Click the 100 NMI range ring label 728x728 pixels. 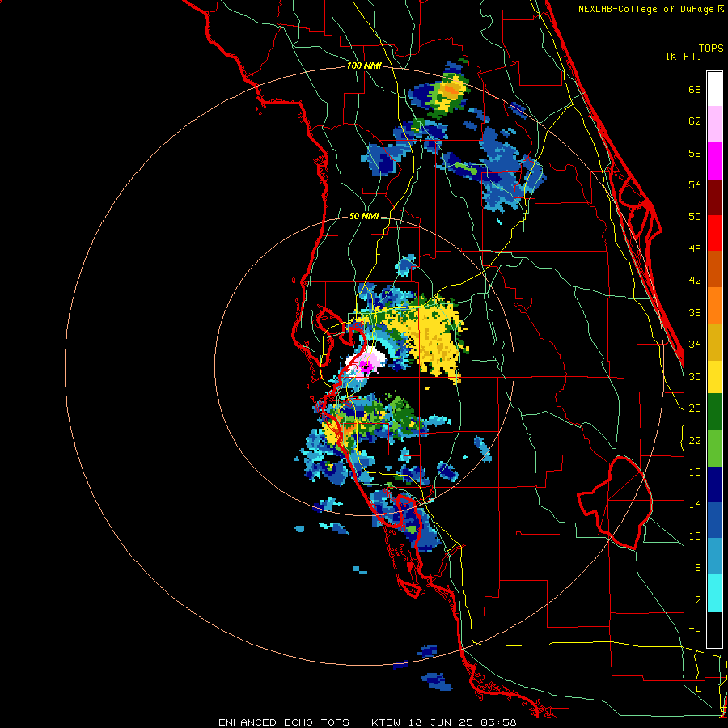[x=364, y=66]
